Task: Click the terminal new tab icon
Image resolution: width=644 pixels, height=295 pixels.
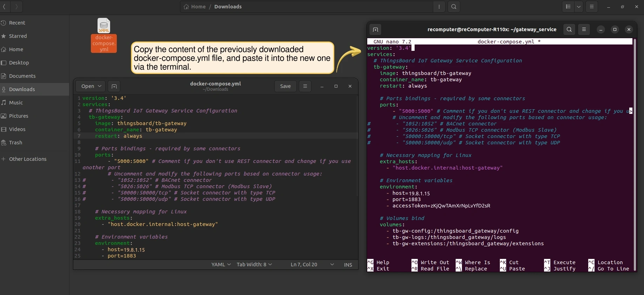Action: 375,30
